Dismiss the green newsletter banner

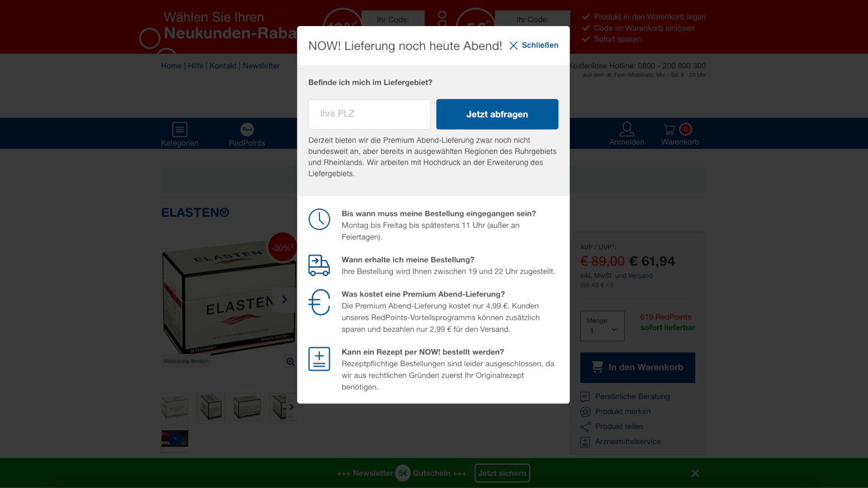coord(695,473)
